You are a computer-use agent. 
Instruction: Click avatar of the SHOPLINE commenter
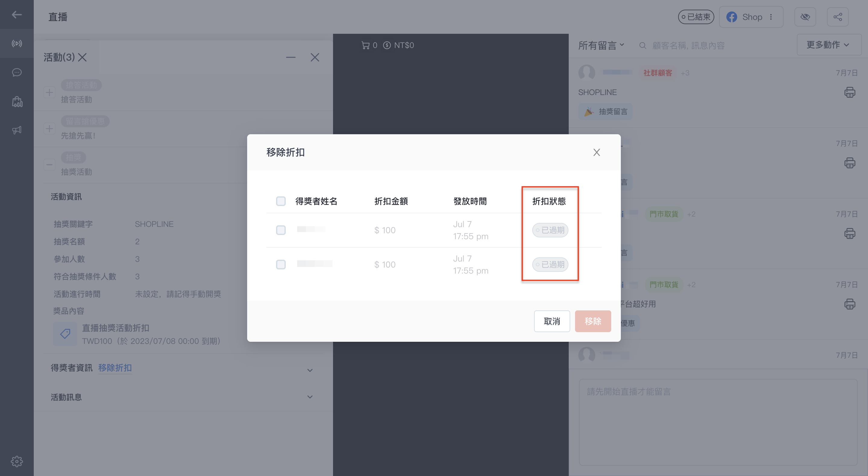pos(587,72)
